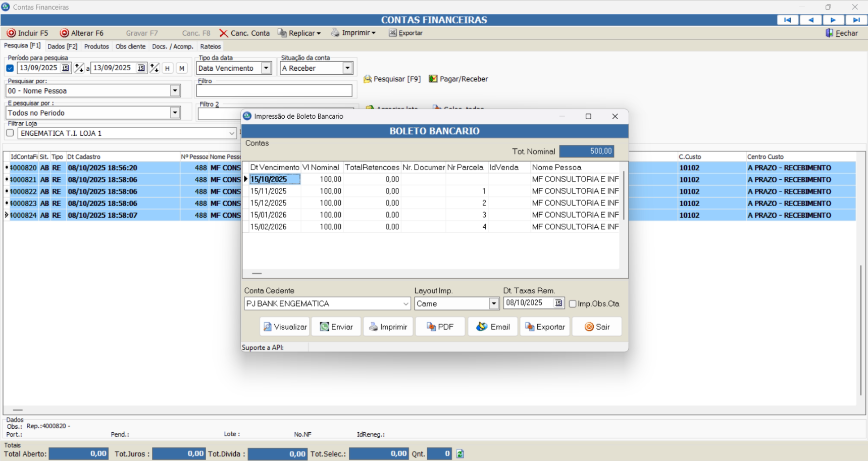Image resolution: width=868 pixels, height=461 pixels.
Task: Enable the Filtrar Loja checkbox
Action: point(10,133)
